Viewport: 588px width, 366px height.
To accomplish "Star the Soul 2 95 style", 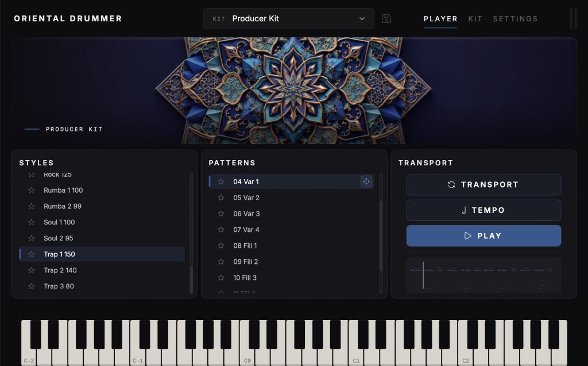I will 32,238.
